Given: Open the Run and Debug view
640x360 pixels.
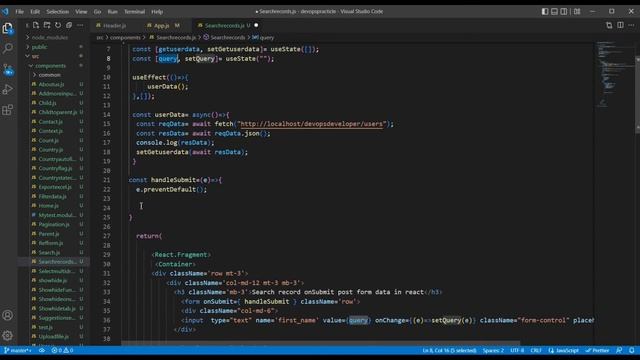Looking at the screenshot, I should (x=8, y=89).
